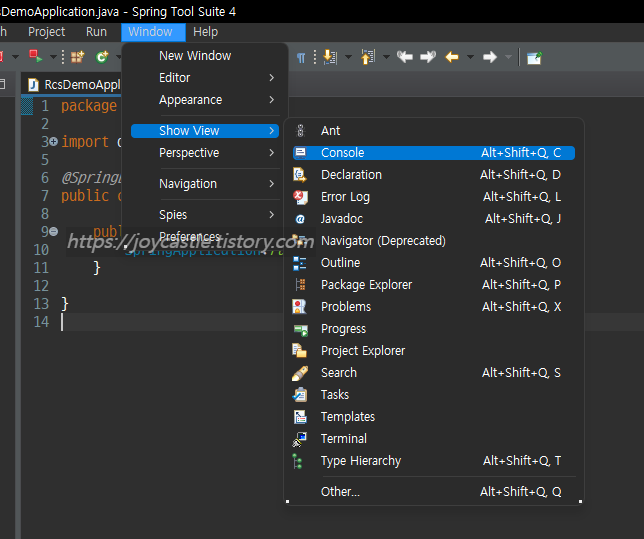Click the Error Log icon
The image size is (644, 539).
pos(300,197)
